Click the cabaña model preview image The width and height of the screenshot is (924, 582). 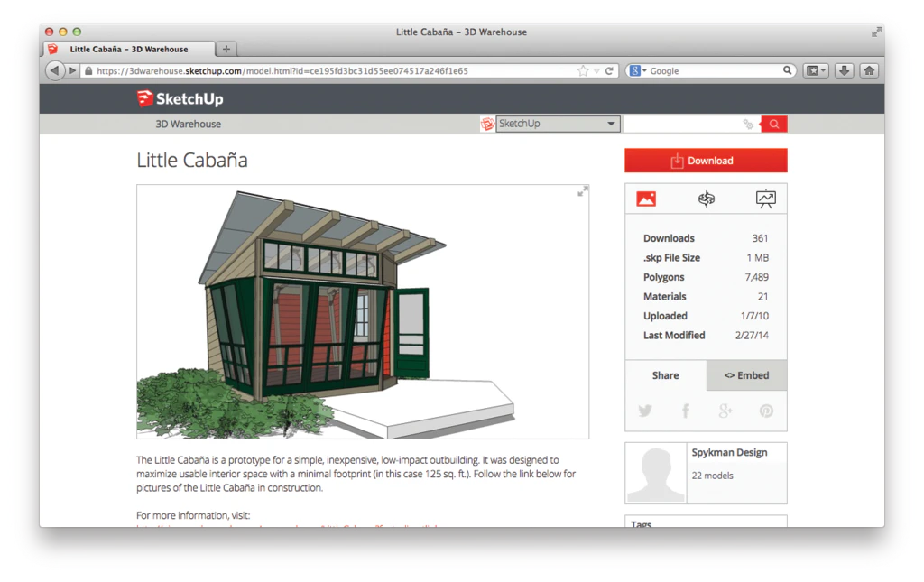click(363, 311)
